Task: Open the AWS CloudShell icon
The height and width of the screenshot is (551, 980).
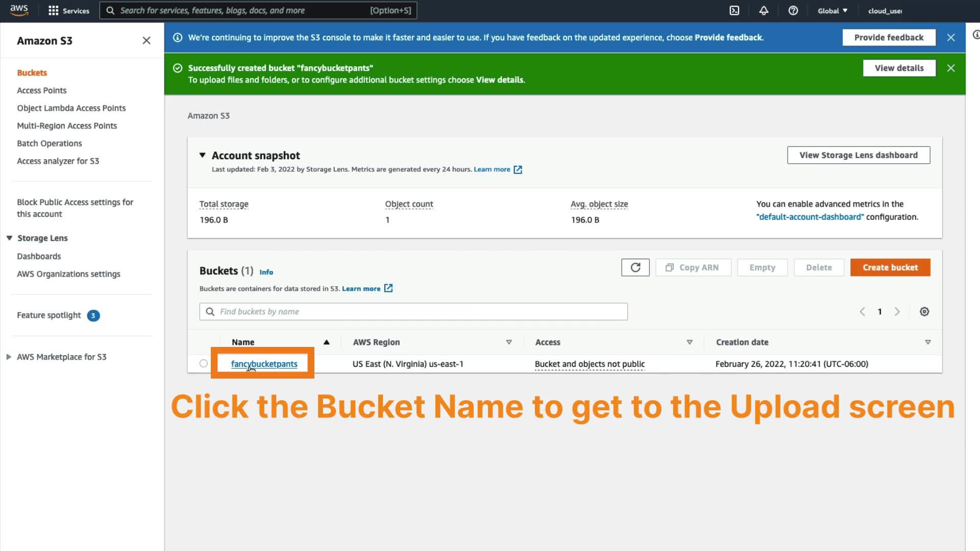Action: click(x=734, y=11)
